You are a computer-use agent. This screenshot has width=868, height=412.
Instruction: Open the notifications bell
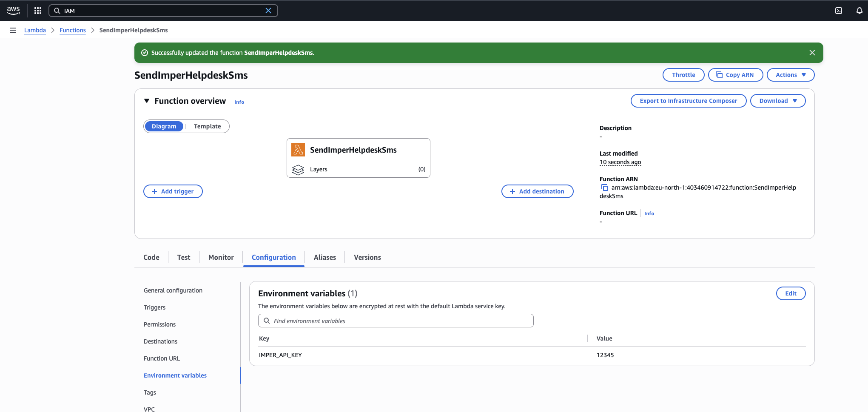click(x=859, y=11)
